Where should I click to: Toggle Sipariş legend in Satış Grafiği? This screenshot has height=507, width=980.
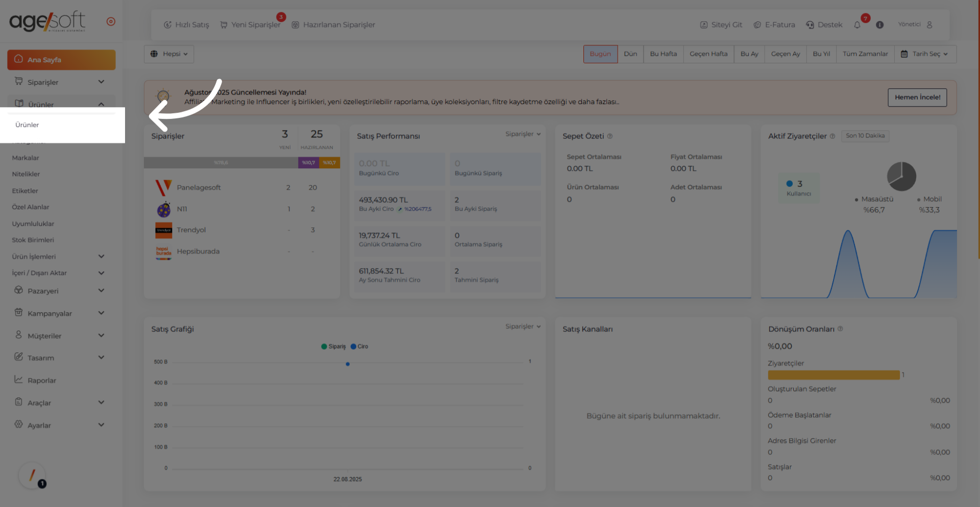[x=333, y=346]
